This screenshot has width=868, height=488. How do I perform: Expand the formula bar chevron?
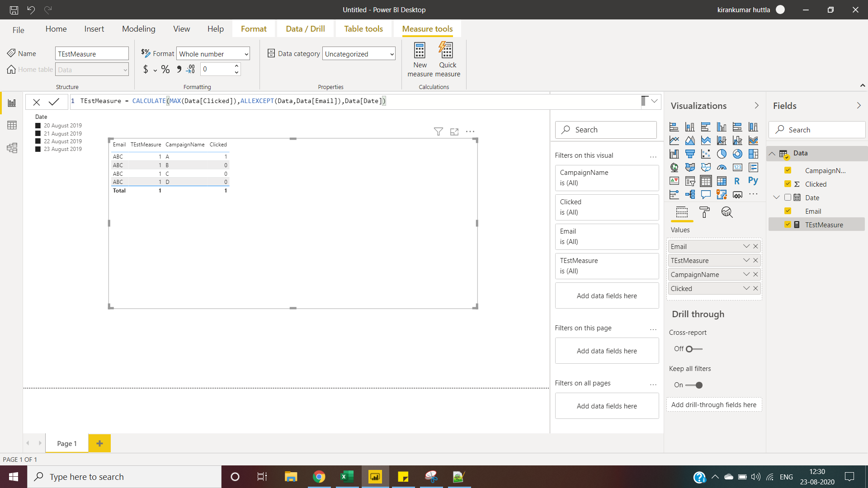point(654,101)
